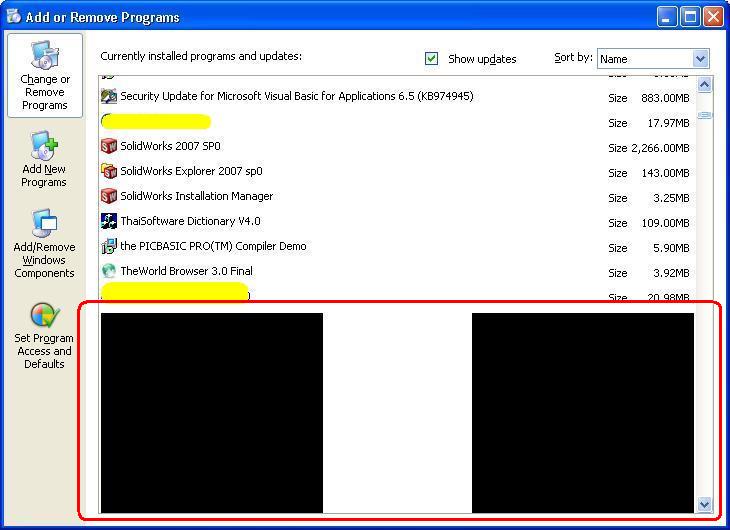
Task: Select SolidWorks 2007 SP0 entry text
Action: tap(170, 146)
